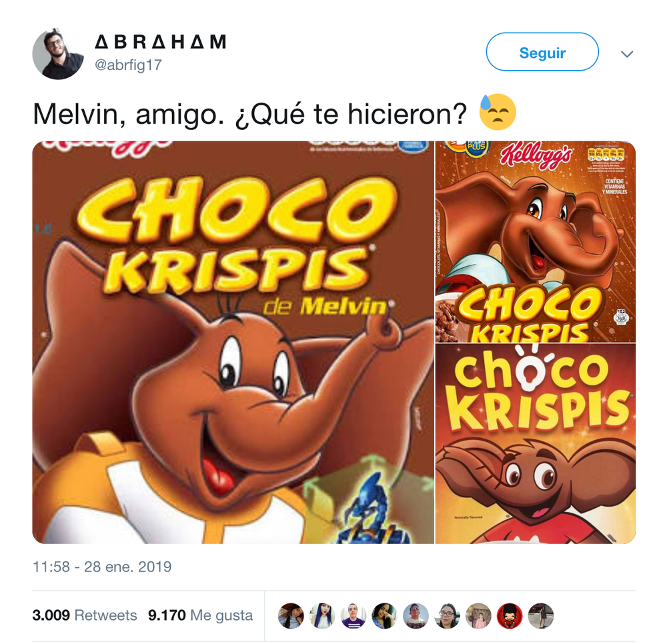The height and width of the screenshot is (644, 667).
Task: Click the @abrfig17 handle
Action: pos(128,65)
